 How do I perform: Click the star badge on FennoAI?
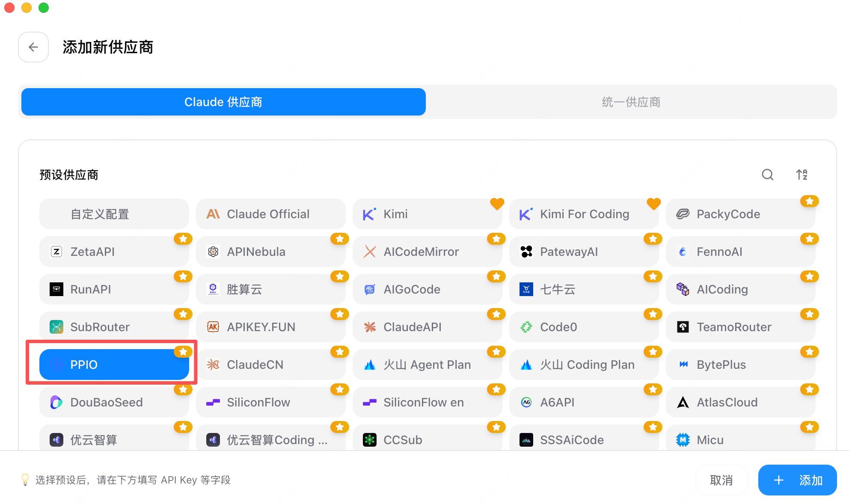click(810, 239)
